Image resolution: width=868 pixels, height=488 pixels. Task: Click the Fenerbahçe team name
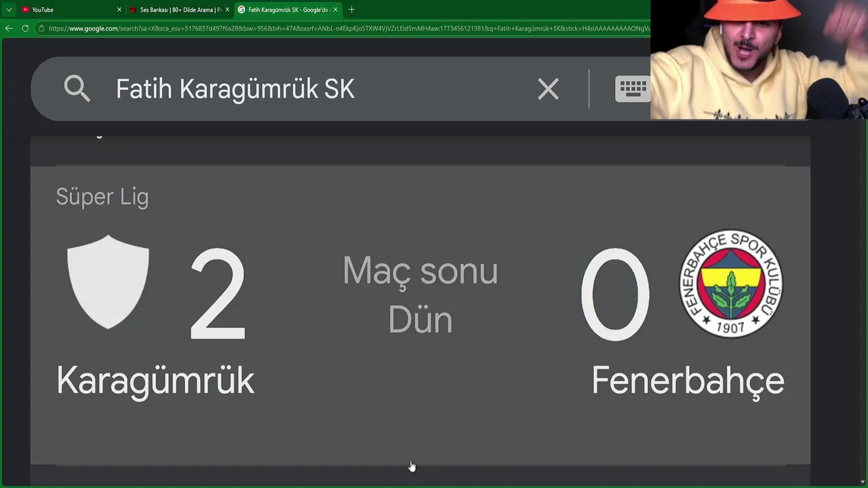[x=688, y=380]
